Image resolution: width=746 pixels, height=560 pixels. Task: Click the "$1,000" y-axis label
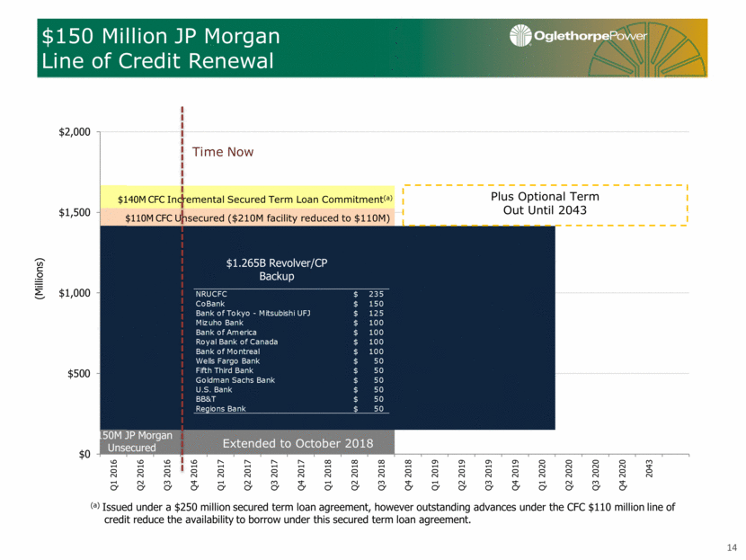[75, 293]
